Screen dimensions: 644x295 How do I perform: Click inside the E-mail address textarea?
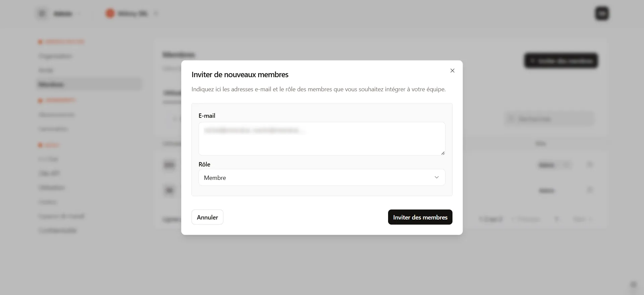322,139
